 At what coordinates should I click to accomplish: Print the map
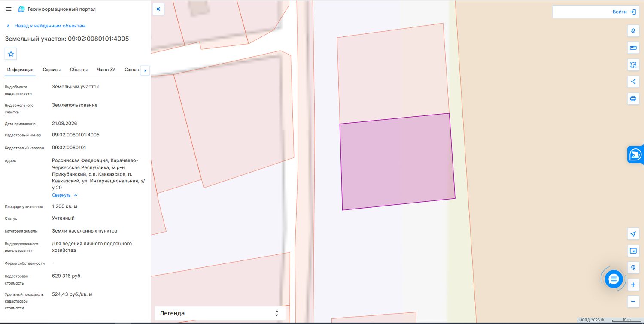[x=633, y=98]
